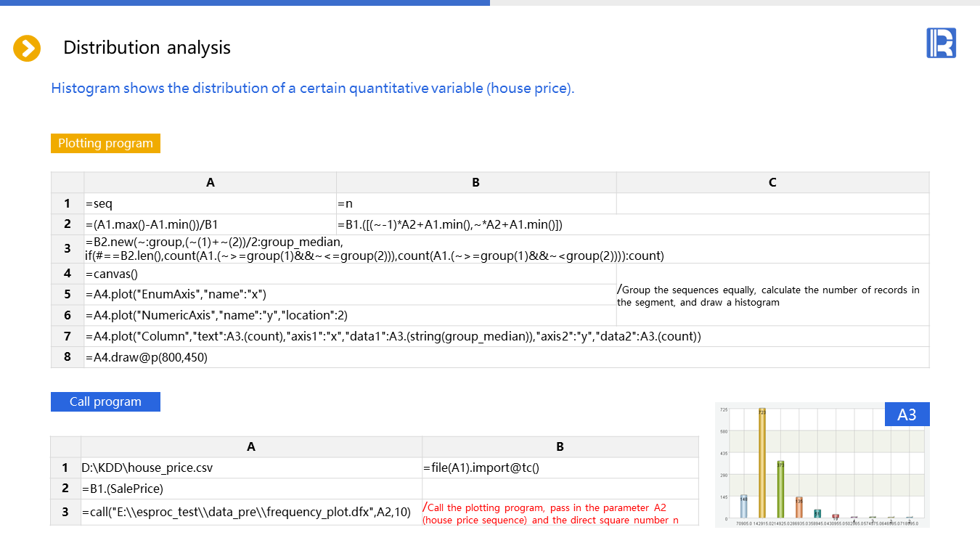
Task: Select row 8 header in plotting table
Action: [x=68, y=357]
